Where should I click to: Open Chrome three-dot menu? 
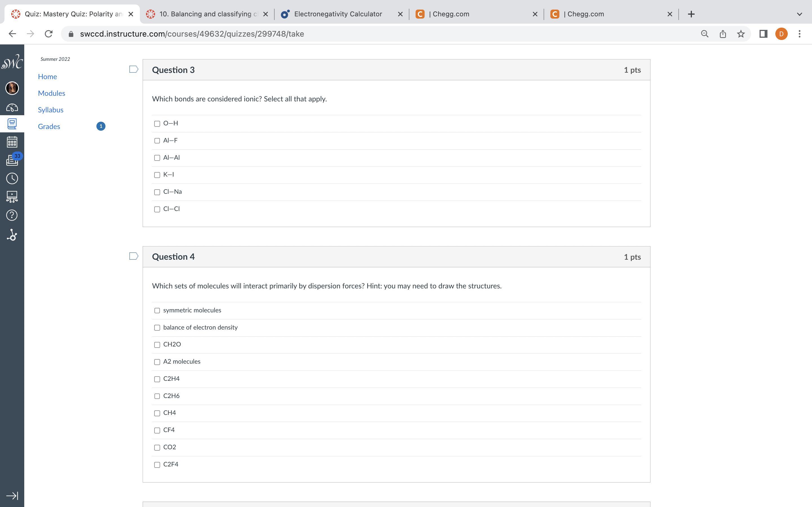tap(800, 34)
